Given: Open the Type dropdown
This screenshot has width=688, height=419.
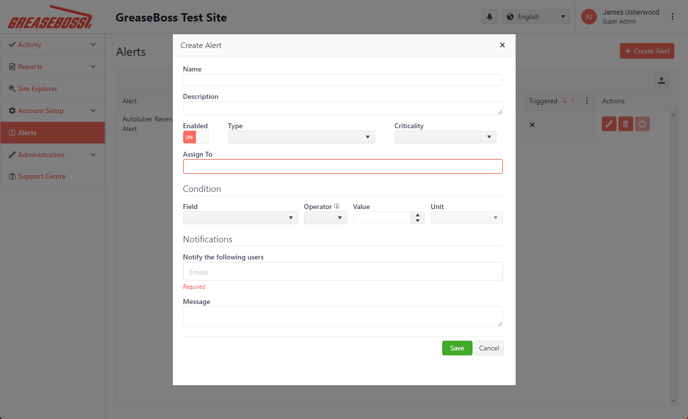Looking at the screenshot, I should click(301, 137).
